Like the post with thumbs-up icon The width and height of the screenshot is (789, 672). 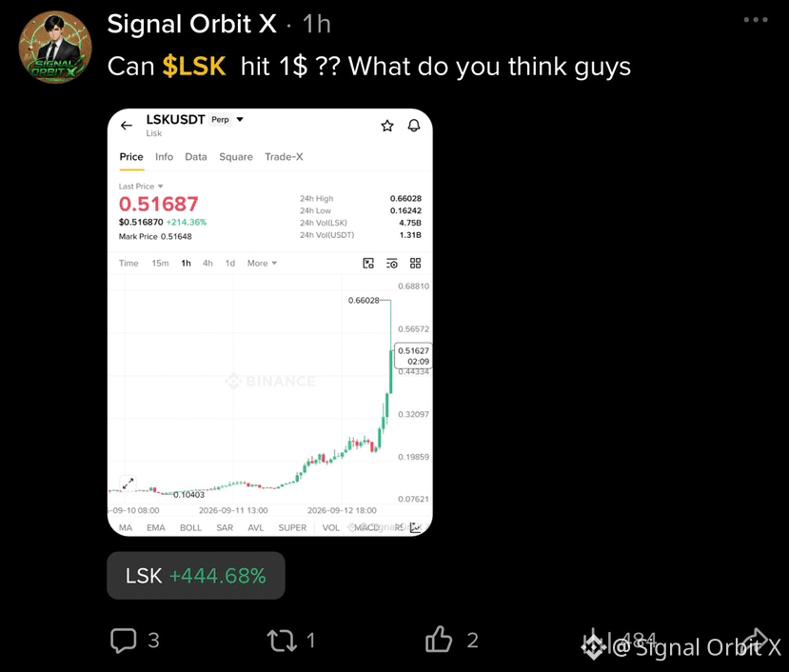pos(438,640)
